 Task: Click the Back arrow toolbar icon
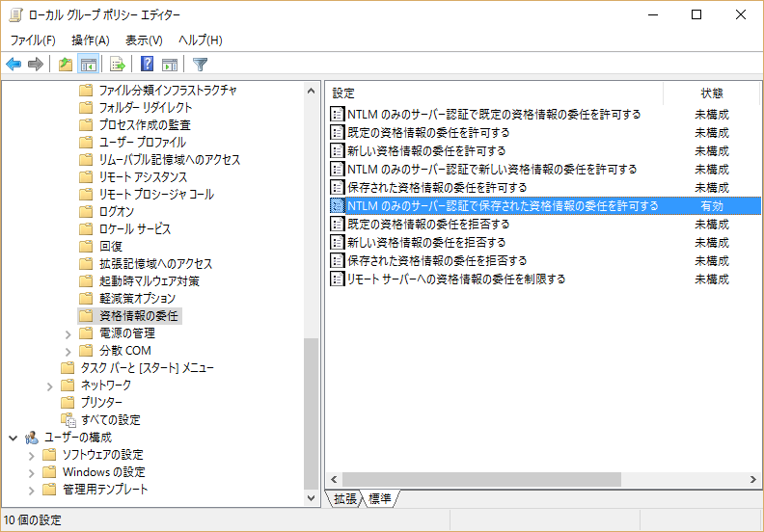coord(14,64)
